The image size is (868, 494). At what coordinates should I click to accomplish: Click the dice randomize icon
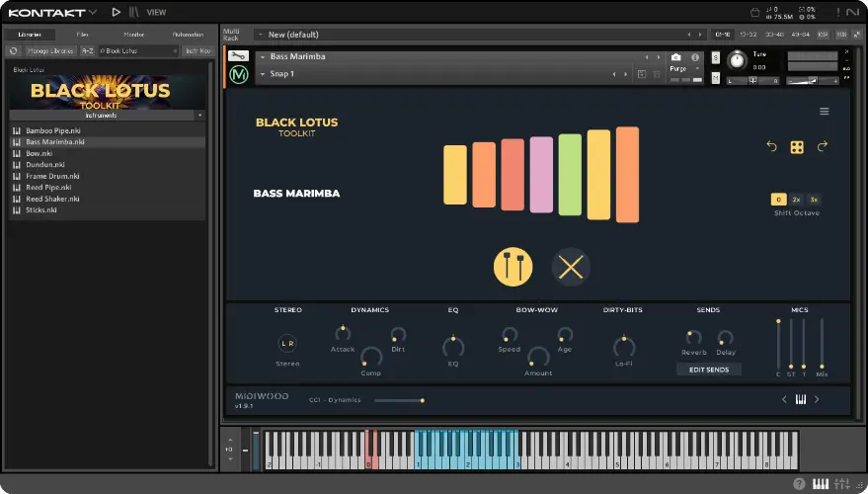pyautogui.click(x=797, y=147)
